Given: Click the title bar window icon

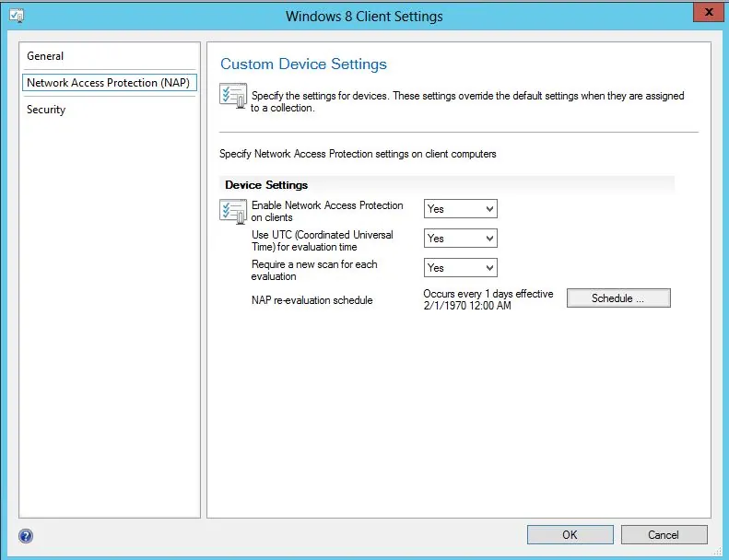Looking at the screenshot, I should point(17,16).
